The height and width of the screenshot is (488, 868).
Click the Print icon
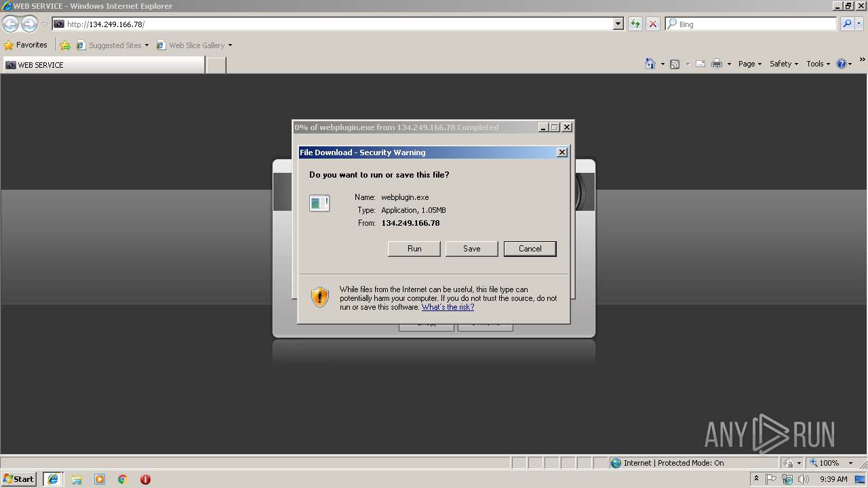717,64
